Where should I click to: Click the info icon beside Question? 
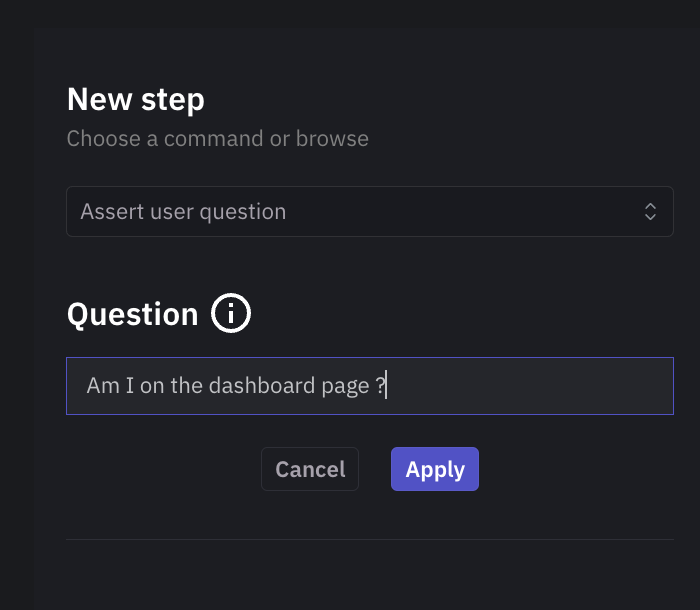click(231, 314)
